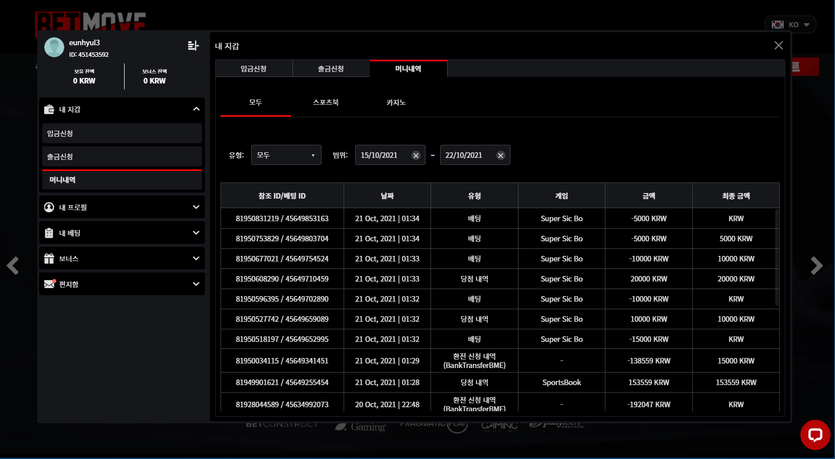The width and height of the screenshot is (835, 459).
Task: Click the SportsBook game cell
Action: coord(562,382)
